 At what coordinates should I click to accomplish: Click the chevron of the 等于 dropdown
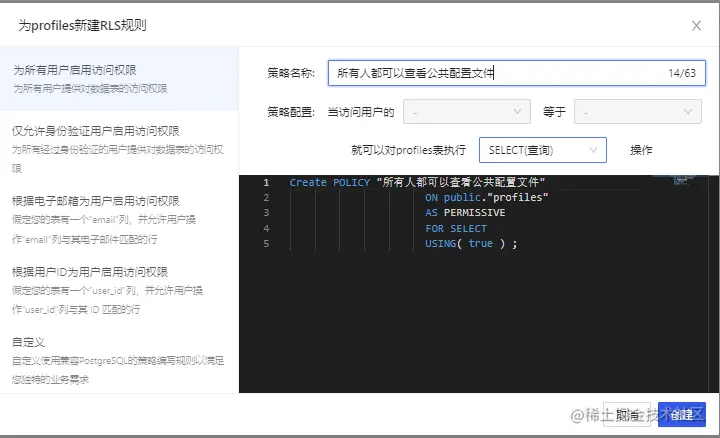[687, 112]
